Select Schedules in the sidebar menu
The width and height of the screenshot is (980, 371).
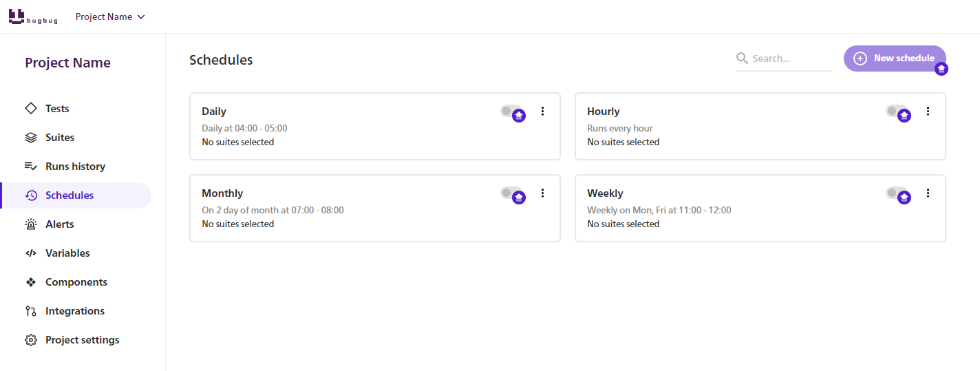click(x=70, y=195)
